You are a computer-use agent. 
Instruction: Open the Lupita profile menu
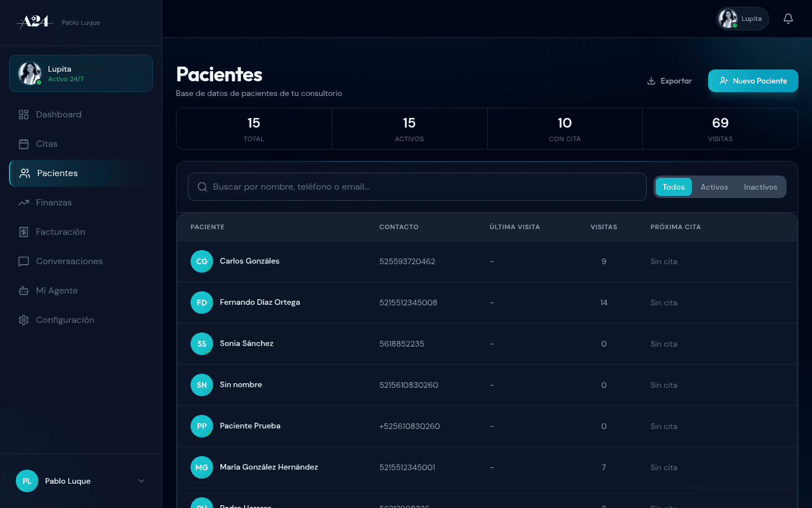click(x=742, y=18)
